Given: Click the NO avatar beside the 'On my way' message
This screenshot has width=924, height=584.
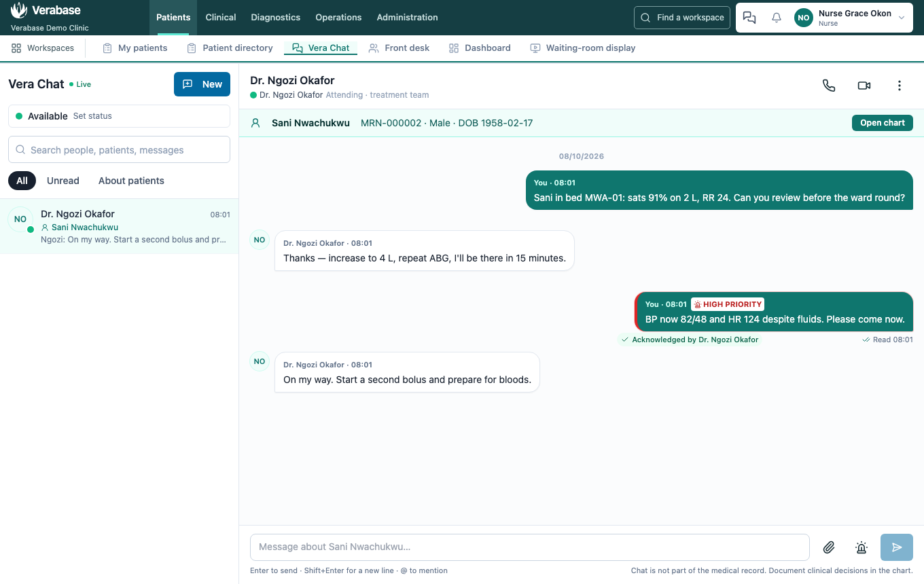Looking at the screenshot, I should [260, 361].
